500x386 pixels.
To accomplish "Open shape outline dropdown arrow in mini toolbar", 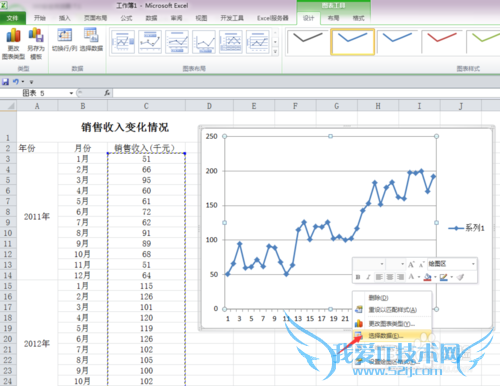I will [x=451, y=277].
